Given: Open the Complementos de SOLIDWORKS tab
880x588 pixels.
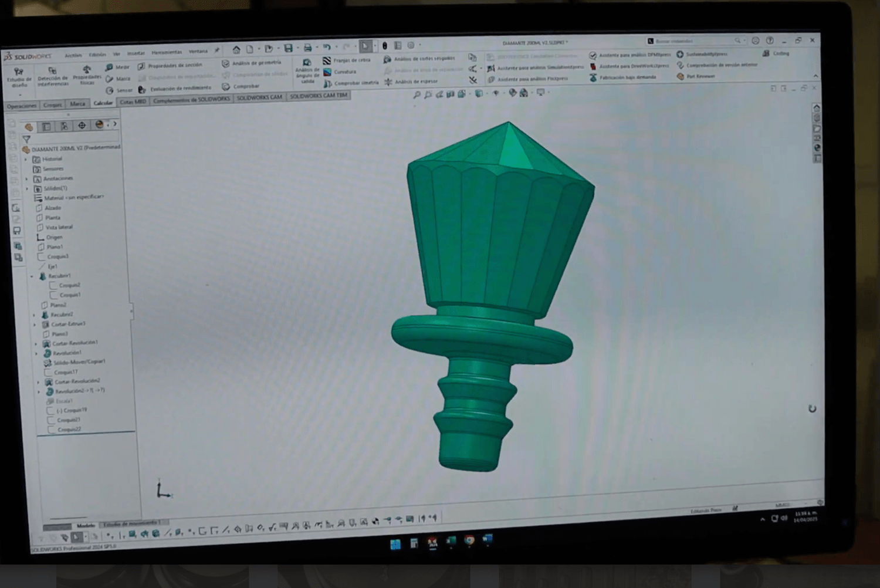Looking at the screenshot, I should [191, 99].
